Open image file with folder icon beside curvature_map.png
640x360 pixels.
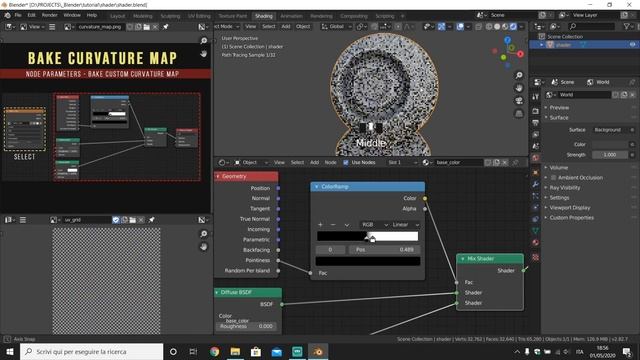point(147,27)
